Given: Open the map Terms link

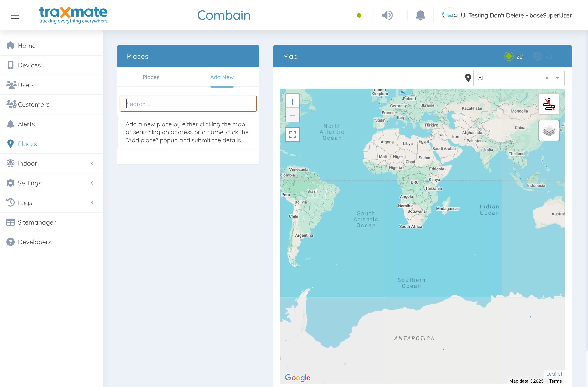Looking at the screenshot, I should [x=555, y=381].
